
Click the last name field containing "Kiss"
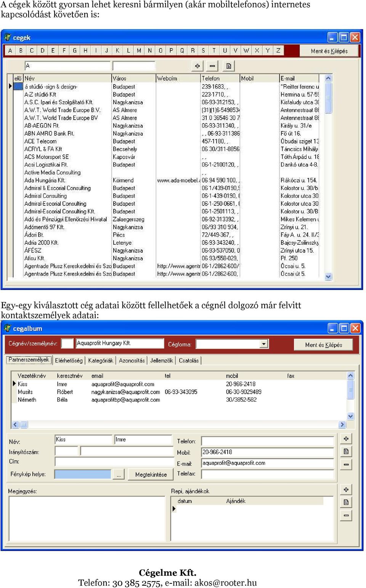click(83, 440)
